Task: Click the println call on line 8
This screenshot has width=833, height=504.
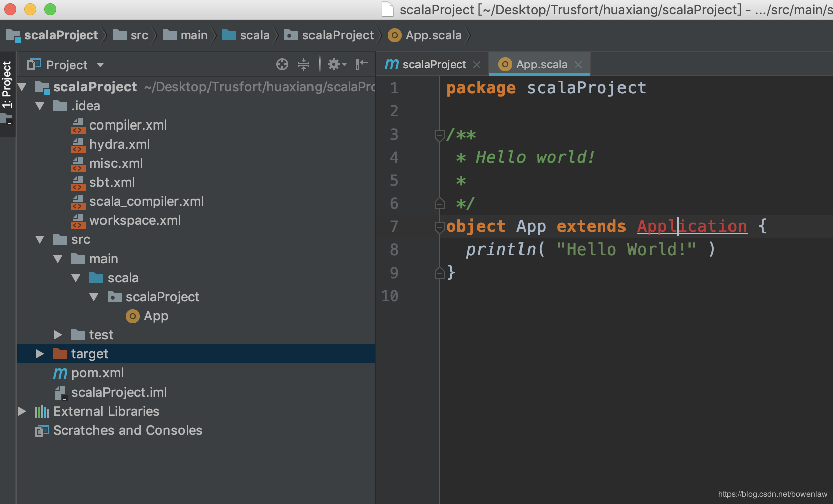Action: [x=501, y=249]
